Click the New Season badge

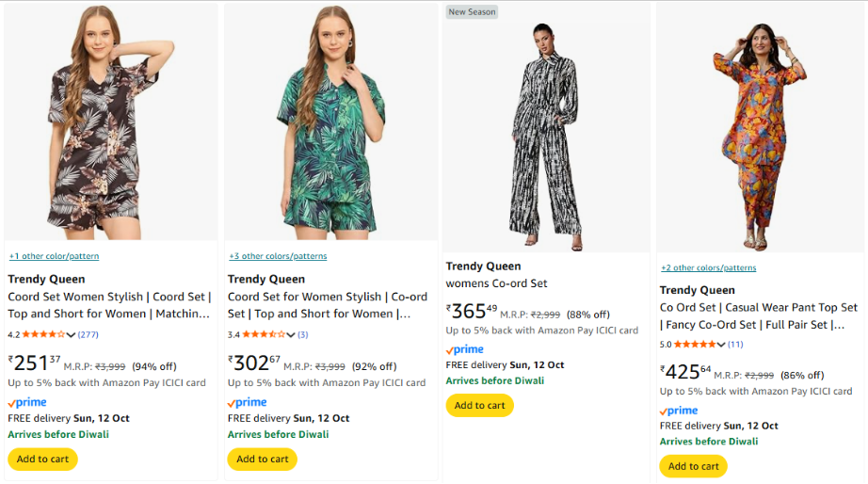tap(472, 12)
